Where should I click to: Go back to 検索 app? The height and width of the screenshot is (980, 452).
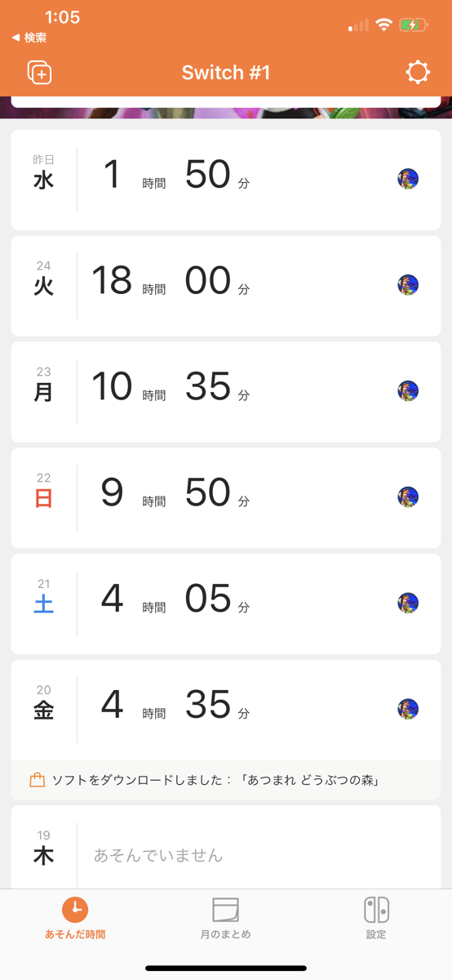point(29,38)
